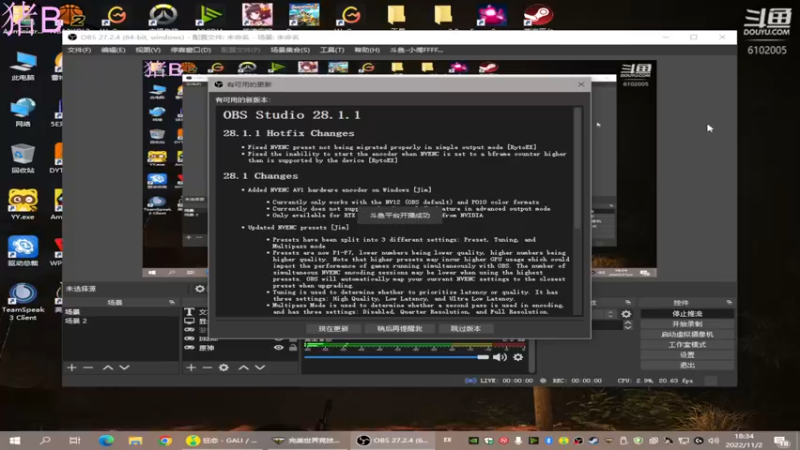Mute audio with the mixer speaker icon
Screen dimensions: 800x450
tap(499, 357)
